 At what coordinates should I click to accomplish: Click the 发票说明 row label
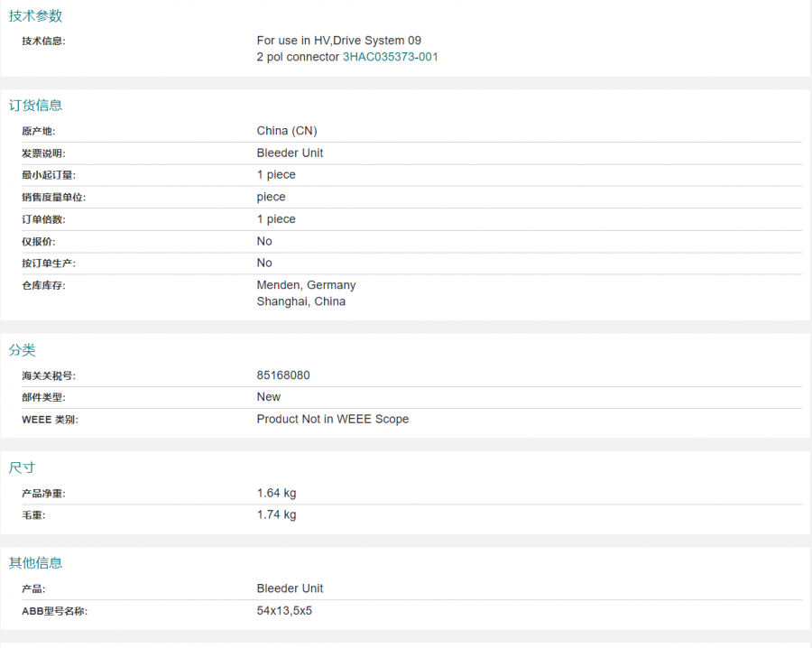(43, 153)
